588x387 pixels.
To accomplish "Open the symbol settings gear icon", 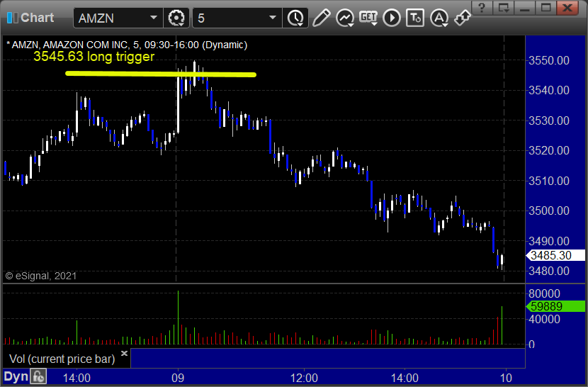I will [176, 18].
